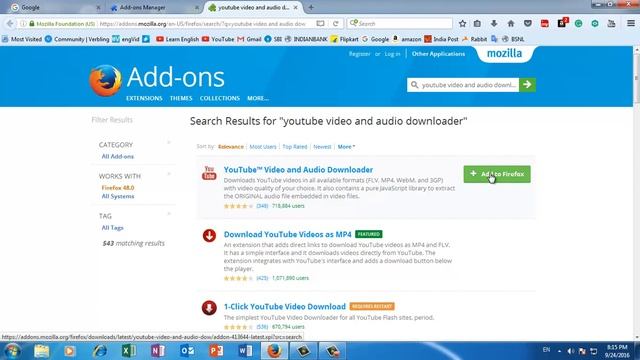Open Other Applications link
The image size is (640, 360).
pyautogui.click(x=438, y=54)
